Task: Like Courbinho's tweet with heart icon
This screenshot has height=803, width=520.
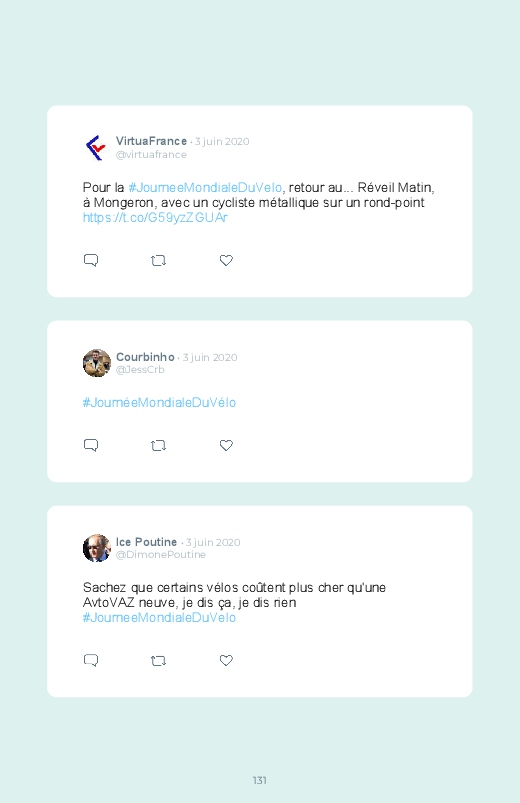Action: (226, 445)
